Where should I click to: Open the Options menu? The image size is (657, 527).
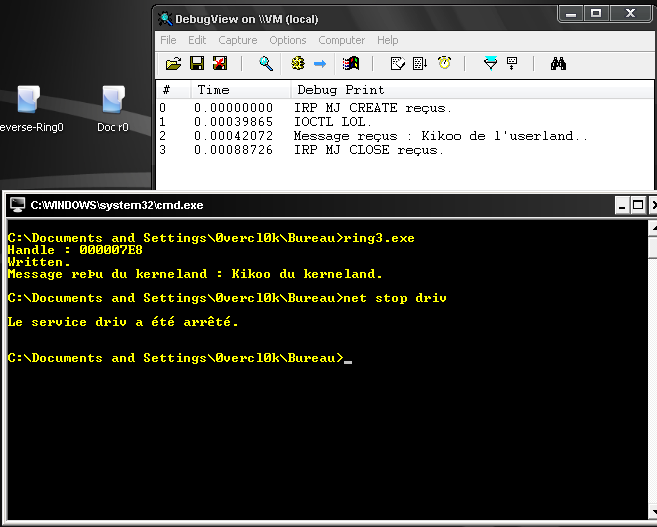(288, 40)
